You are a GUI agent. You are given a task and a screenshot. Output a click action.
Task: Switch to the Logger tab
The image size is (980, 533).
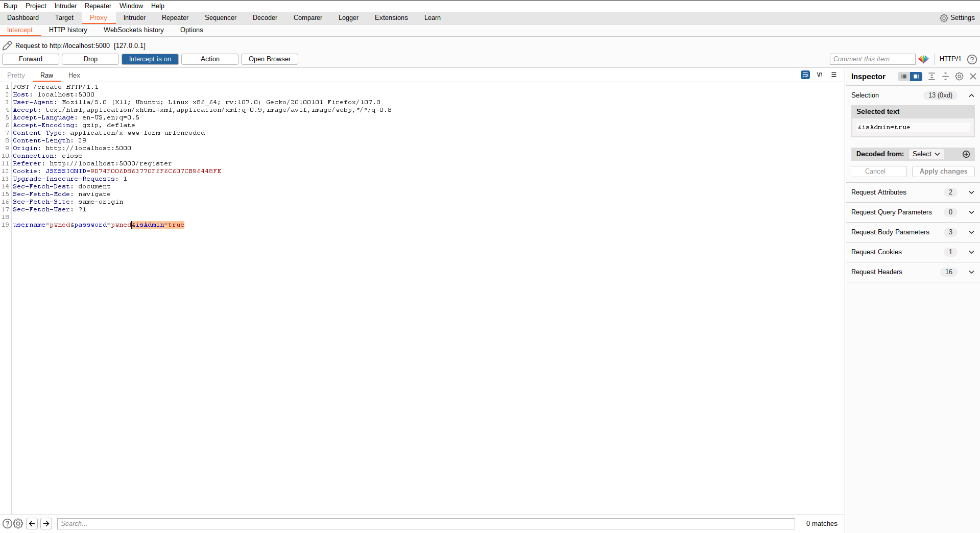point(348,18)
